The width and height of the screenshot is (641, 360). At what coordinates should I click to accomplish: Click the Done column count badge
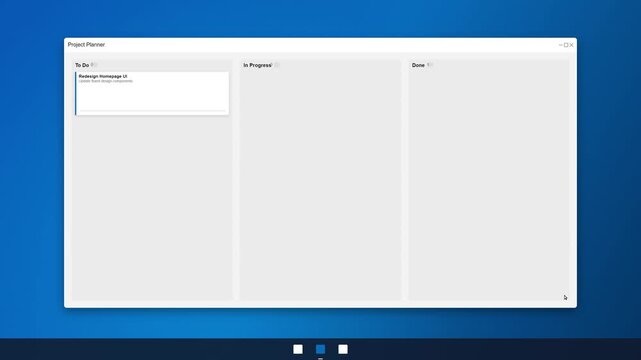pyautogui.click(x=430, y=65)
